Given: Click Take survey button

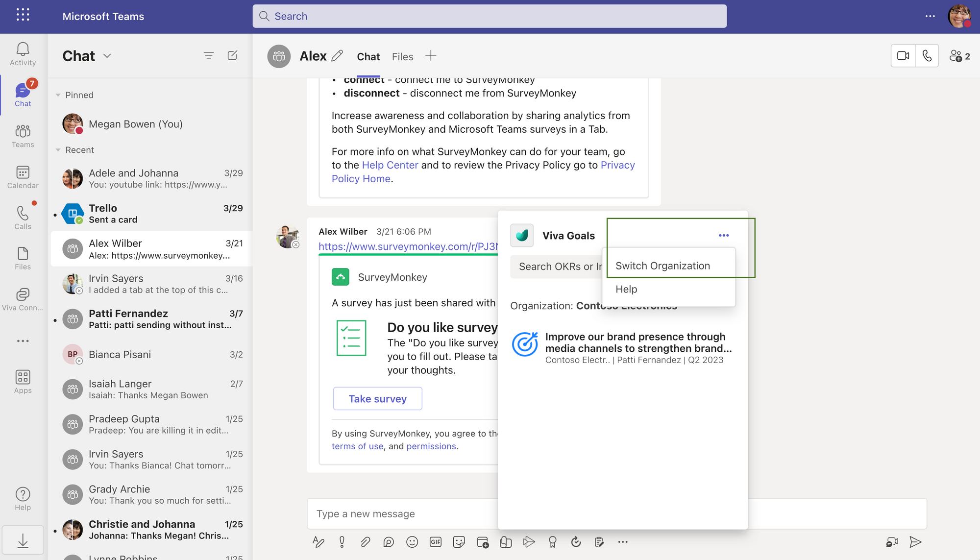Looking at the screenshot, I should 378,398.
